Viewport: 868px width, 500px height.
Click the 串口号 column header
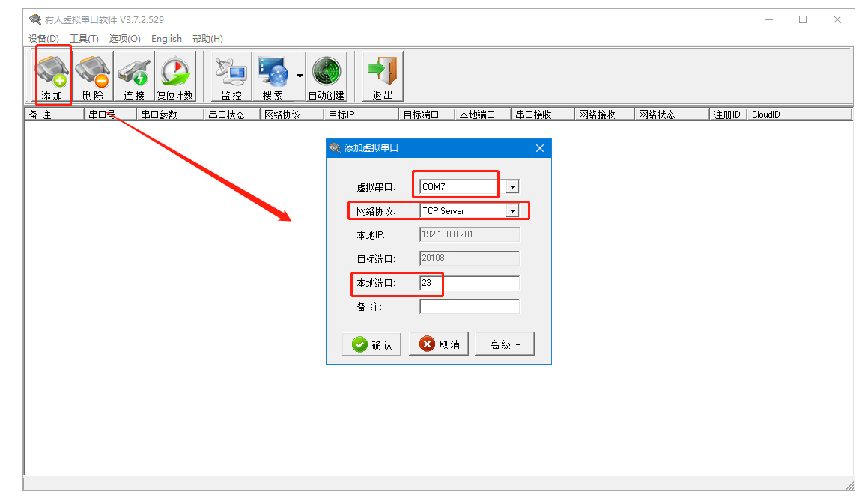tap(109, 115)
